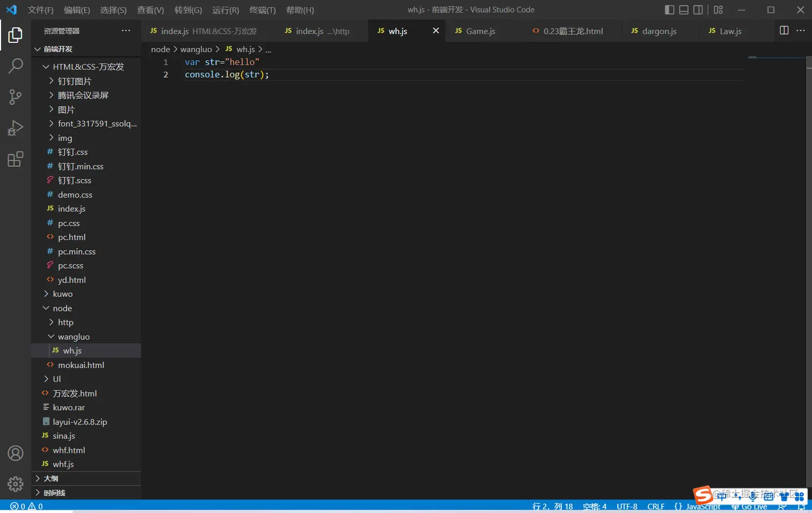
Task: Open layui-v2.6.8.zip in explorer
Action: [x=86, y=422]
